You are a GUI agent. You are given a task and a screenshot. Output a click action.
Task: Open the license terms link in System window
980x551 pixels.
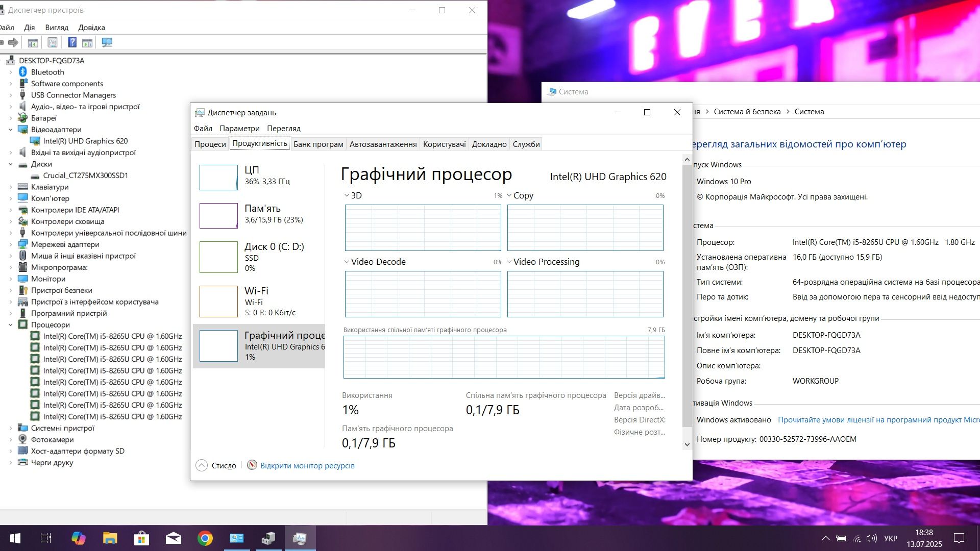[878, 419]
